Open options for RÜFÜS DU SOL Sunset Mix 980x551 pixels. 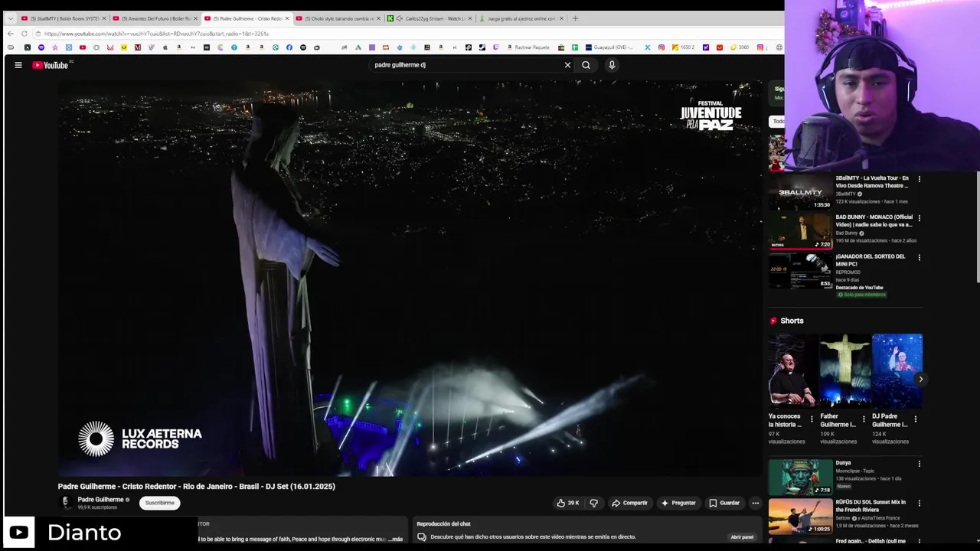[x=920, y=503]
